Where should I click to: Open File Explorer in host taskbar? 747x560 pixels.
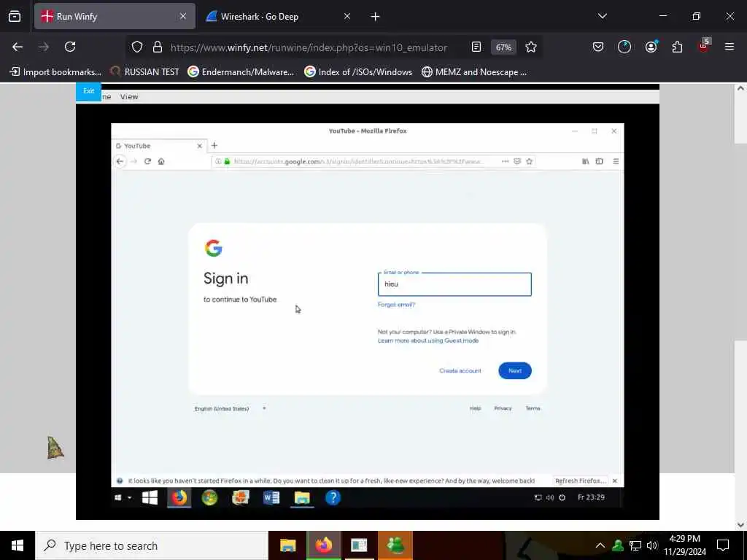coord(287,545)
